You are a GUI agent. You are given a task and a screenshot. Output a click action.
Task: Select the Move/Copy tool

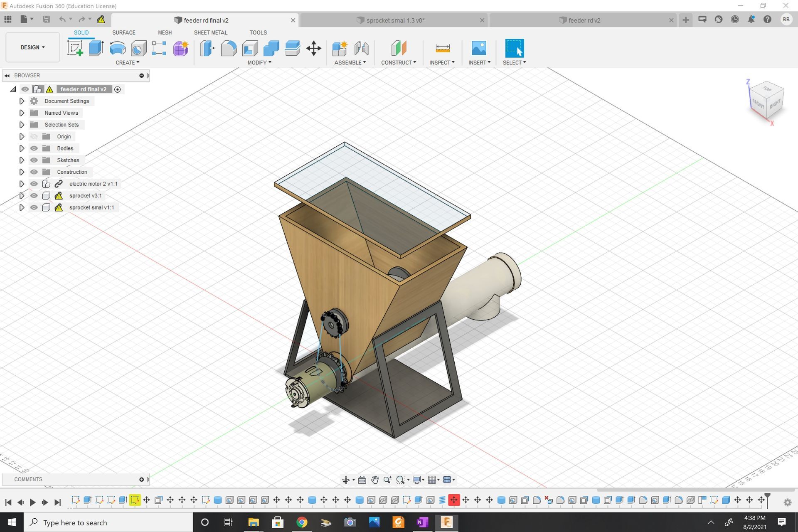pos(313,48)
